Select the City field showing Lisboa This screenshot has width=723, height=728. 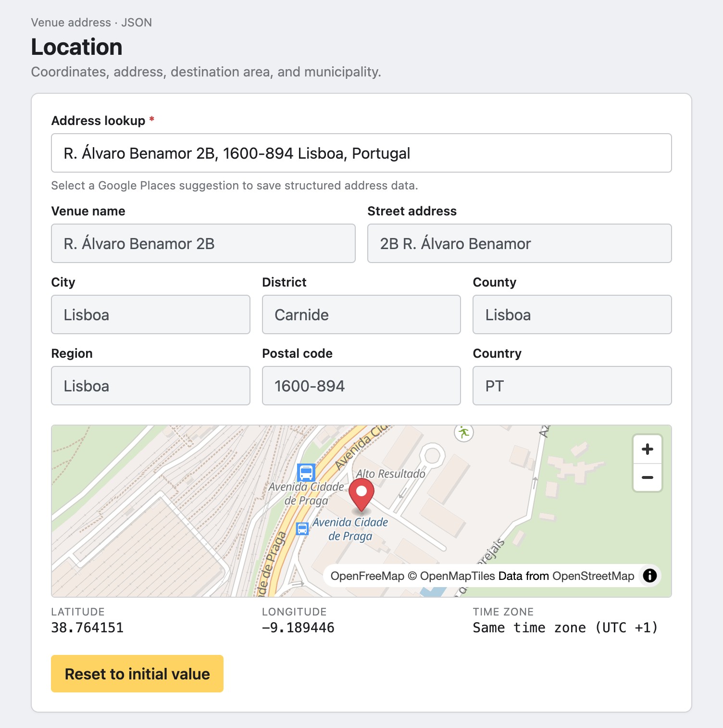150,314
